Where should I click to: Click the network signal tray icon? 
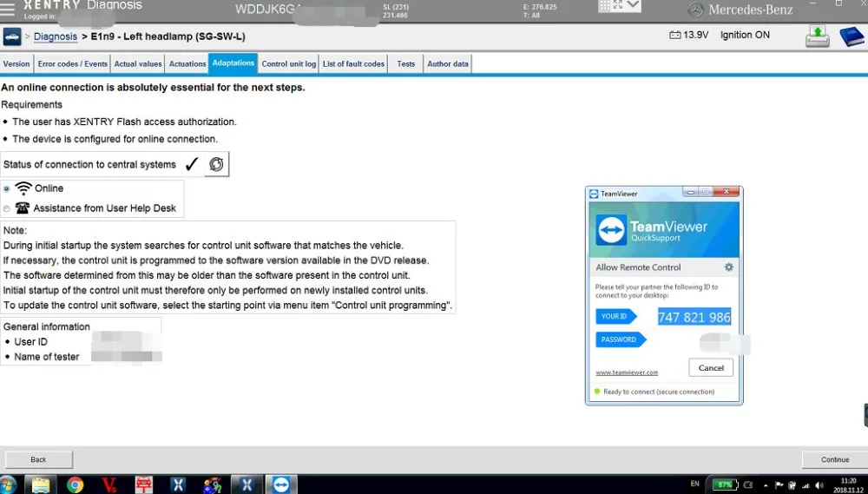tap(806, 485)
